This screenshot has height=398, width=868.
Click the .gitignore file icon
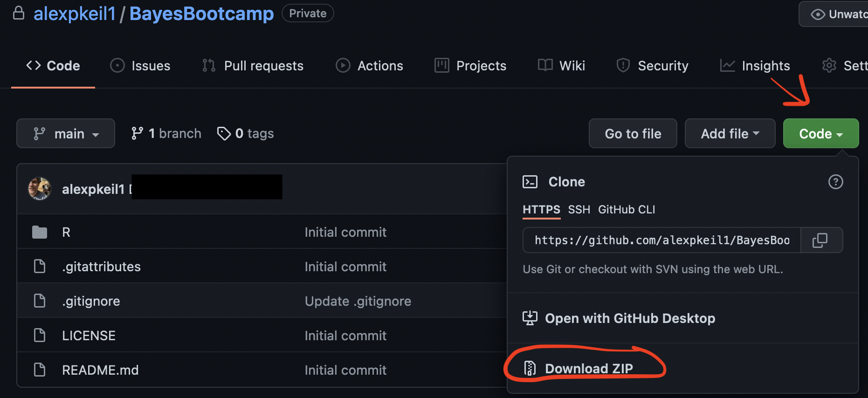tap(40, 301)
